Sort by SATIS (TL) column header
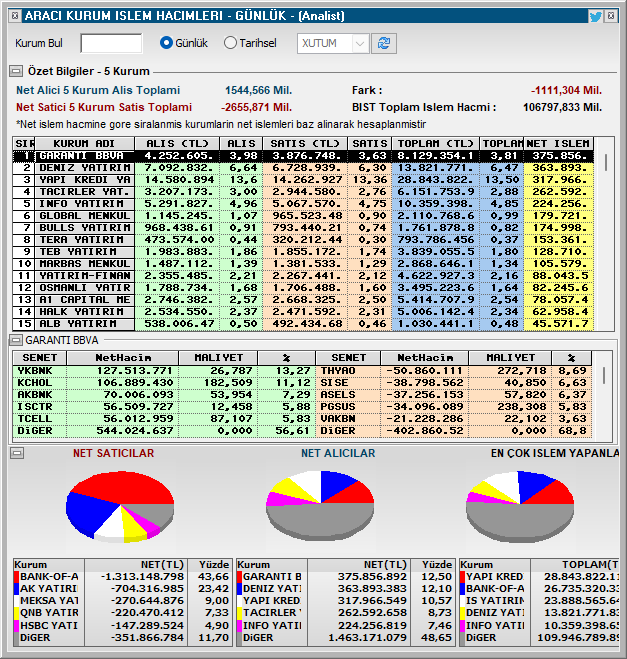The image size is (627, 659). (305, 143)
